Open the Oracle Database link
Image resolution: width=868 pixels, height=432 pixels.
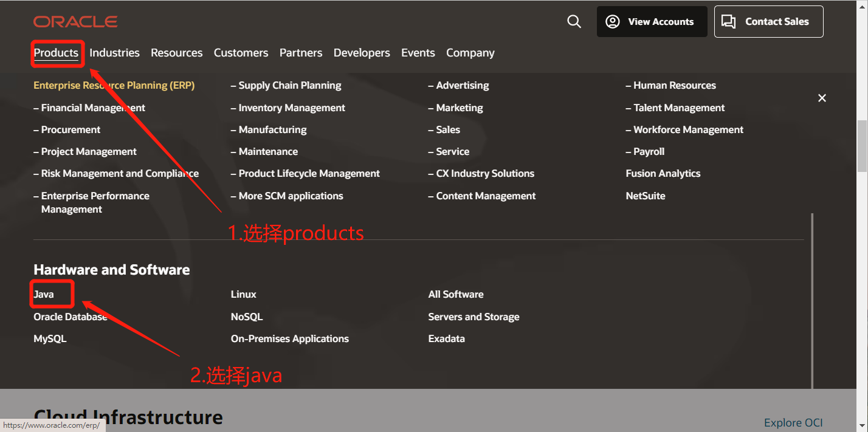(x=71, y=317)
